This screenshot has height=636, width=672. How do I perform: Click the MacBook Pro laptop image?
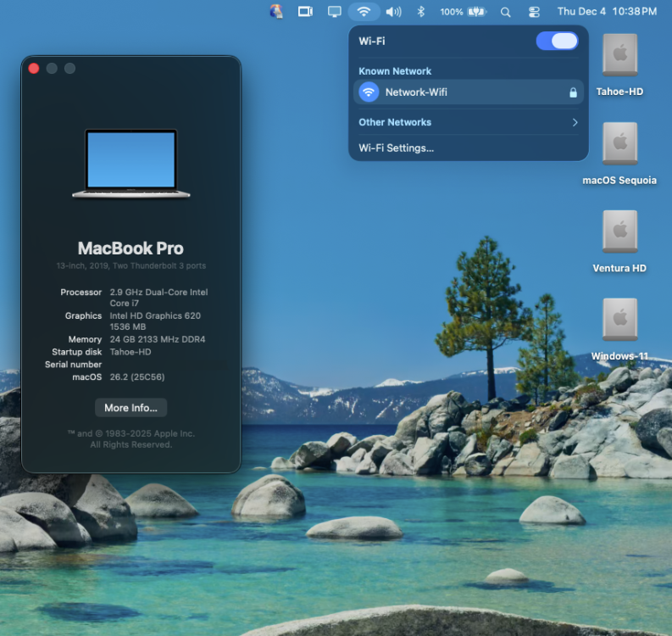[131, 164]
